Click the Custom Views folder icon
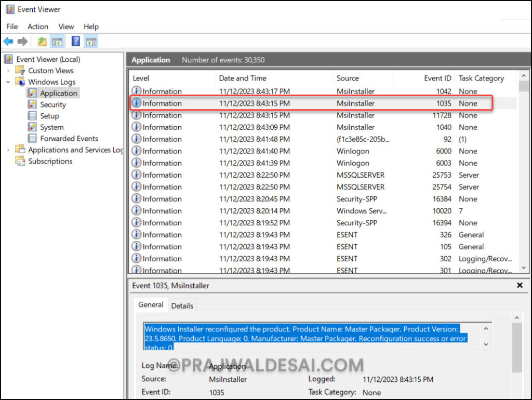The width and height of the screenshot is (532, 400). [x=20, y=71]
